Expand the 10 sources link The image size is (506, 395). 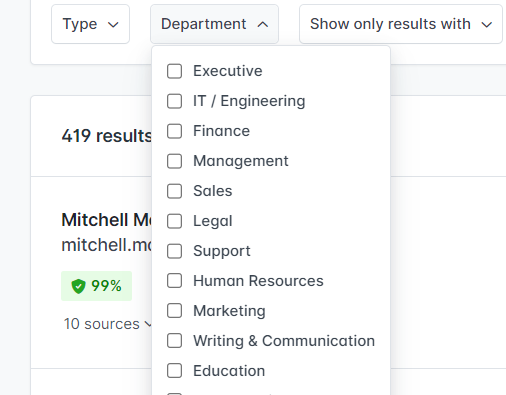pos(107,324)
